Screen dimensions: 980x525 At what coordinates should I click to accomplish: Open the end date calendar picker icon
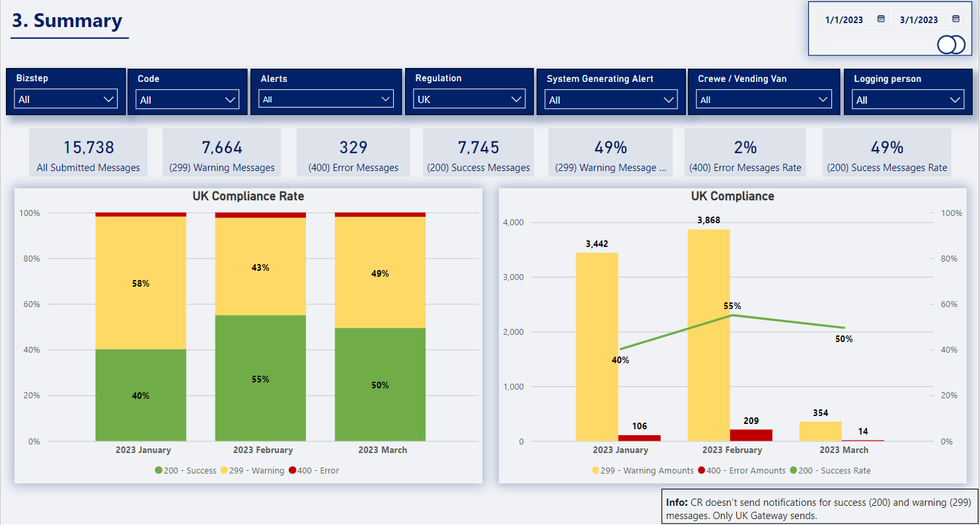(x=956, y=19)
